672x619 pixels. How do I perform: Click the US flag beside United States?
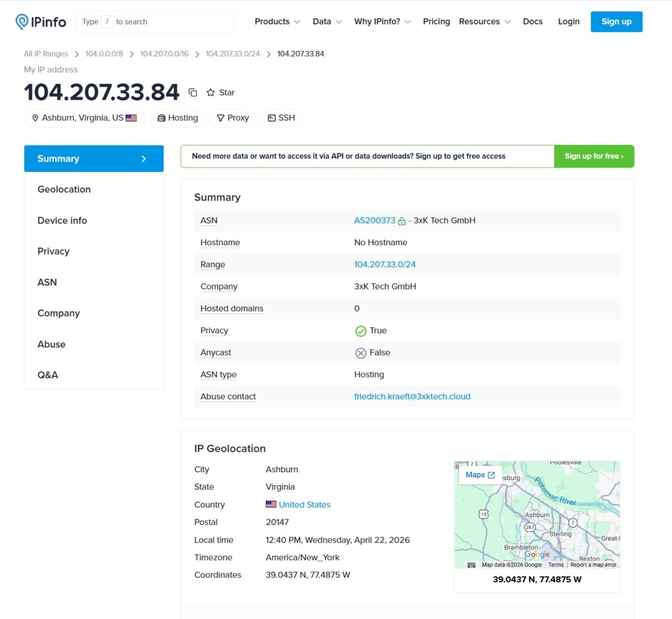tap(271, 504)
